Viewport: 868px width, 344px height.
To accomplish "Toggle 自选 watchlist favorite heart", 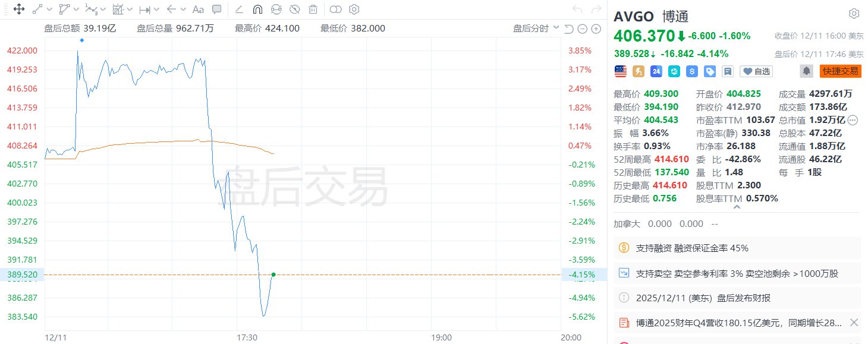I will tap(756, 71).
